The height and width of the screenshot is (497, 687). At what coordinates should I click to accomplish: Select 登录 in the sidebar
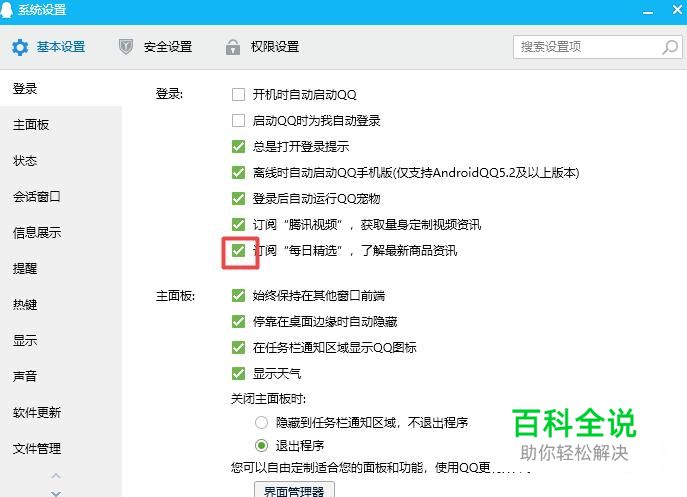pyautogui.click(x=61, y=89)
